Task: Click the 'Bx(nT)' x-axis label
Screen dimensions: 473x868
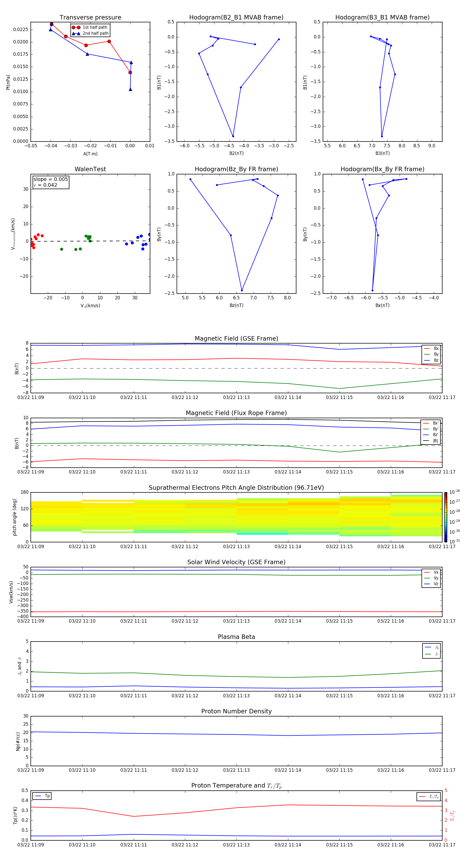Action: (382, 305)
